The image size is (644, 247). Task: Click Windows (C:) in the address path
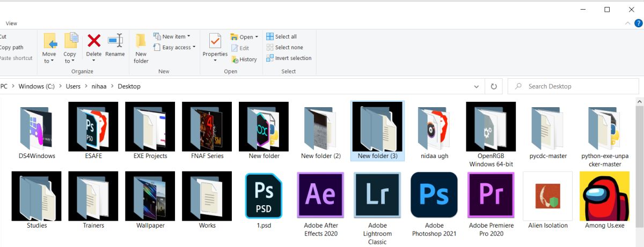(38, 86)
